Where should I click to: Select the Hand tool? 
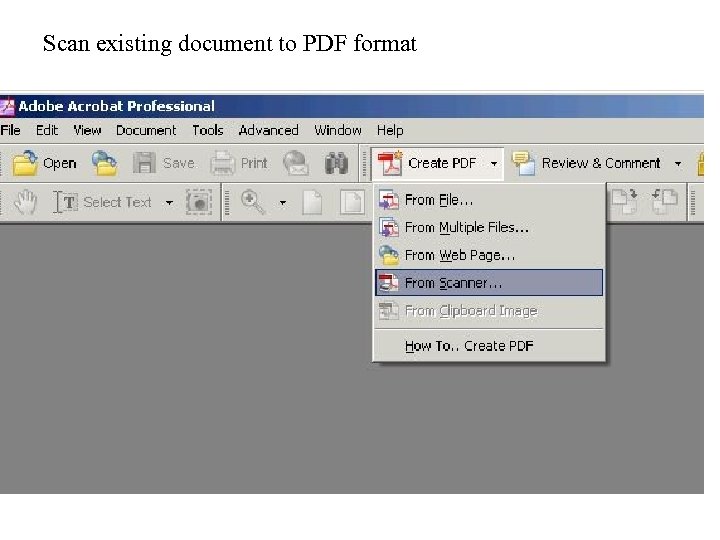(x=25, y=202)
